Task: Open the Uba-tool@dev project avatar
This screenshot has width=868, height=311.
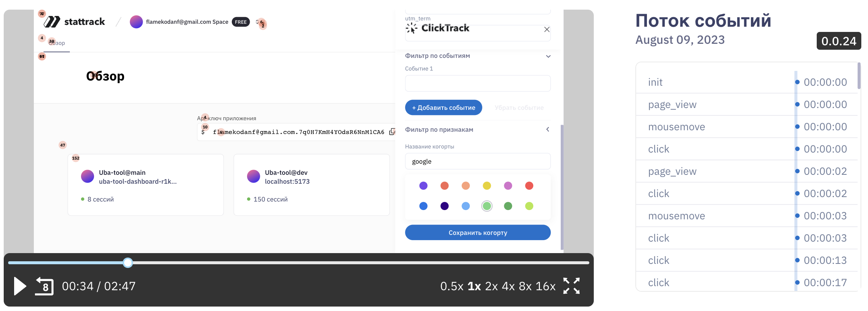Action: pyautogui.click(x=253, y=176)
